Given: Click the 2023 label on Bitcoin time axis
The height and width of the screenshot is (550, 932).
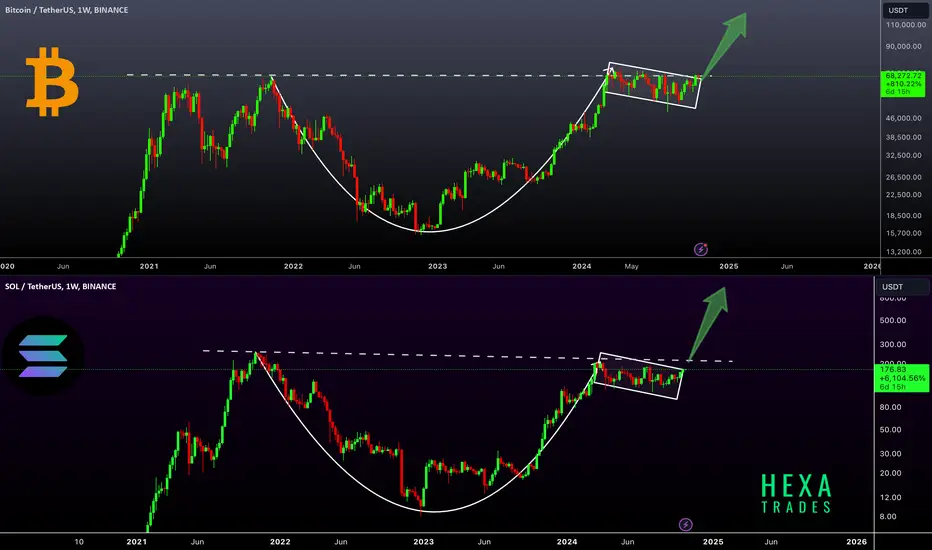Looking at the screenshot, I should tap(437, 266).
